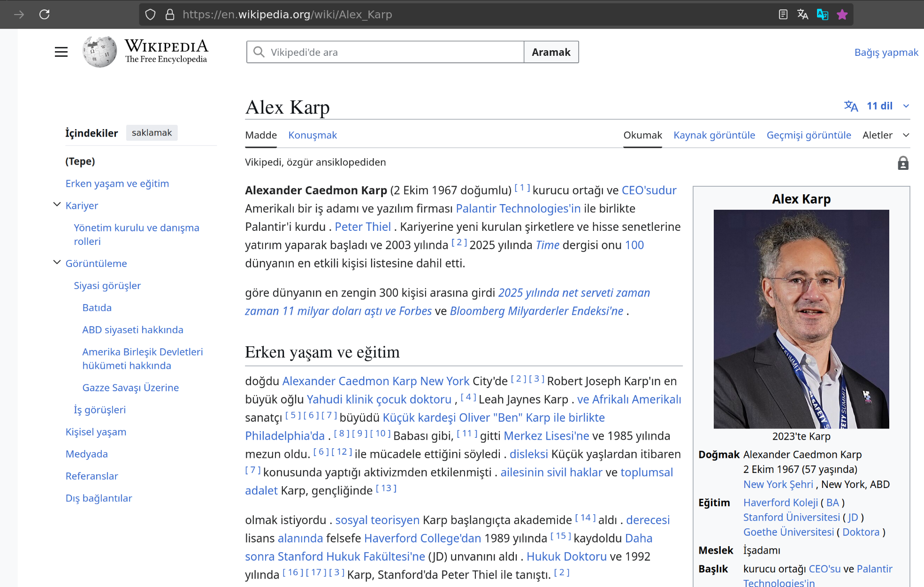924x587 pixels.
Task: Open the hamburger main menu
Action: [61, 52]
